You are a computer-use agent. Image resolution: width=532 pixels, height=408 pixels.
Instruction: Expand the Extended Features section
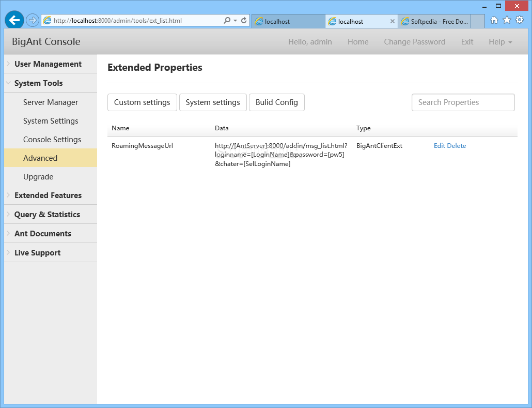51,195
